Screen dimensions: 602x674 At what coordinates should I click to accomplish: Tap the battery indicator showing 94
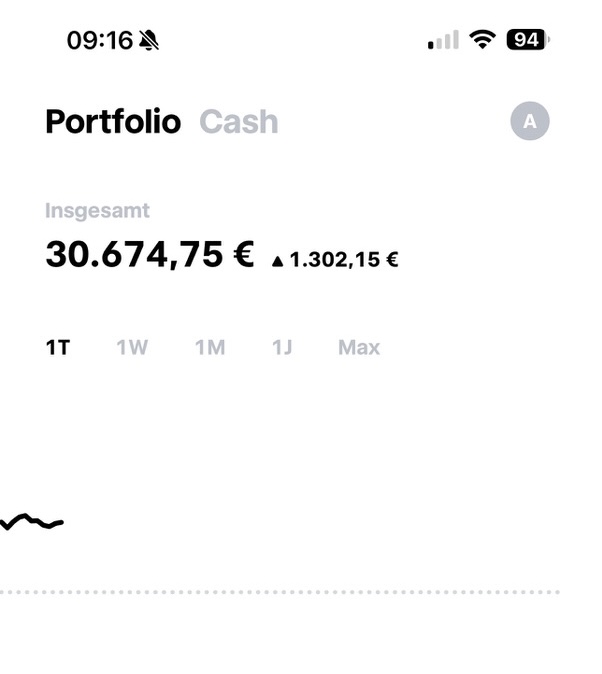[x=527, y=40]
